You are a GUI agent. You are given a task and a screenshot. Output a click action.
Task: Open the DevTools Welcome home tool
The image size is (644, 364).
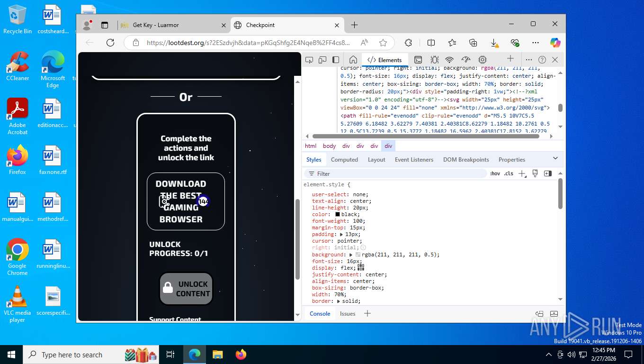353,60
